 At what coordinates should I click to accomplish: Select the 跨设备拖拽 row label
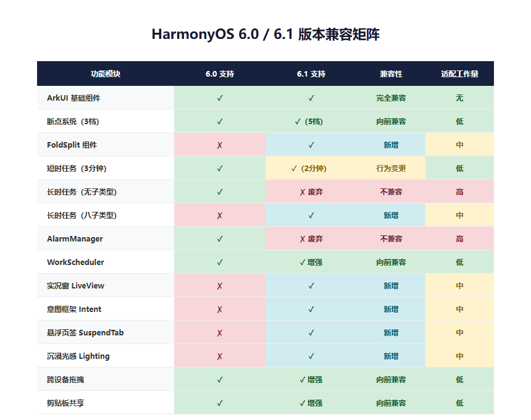pyautogui.click(x=65, y=379)
